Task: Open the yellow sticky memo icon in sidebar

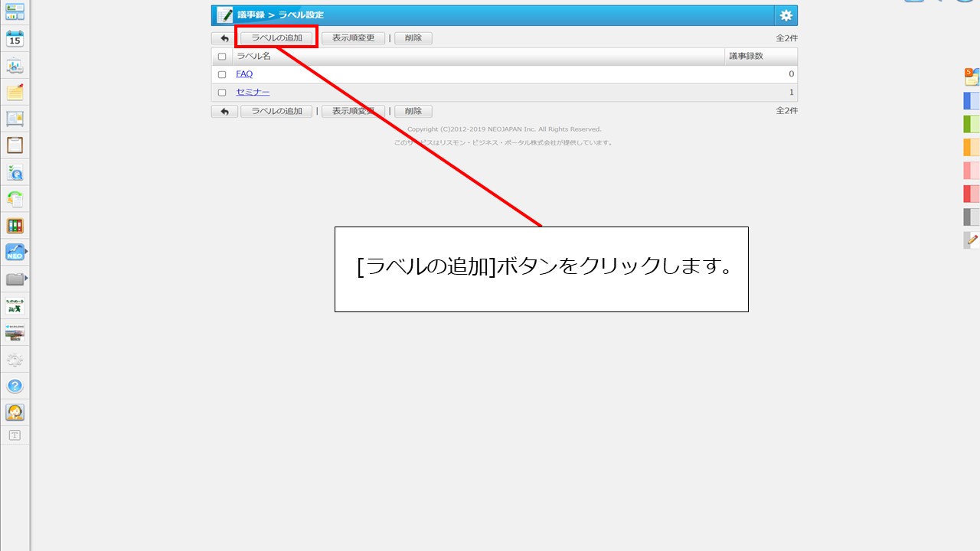Action: pyautogui.click(x=15, y=93)
